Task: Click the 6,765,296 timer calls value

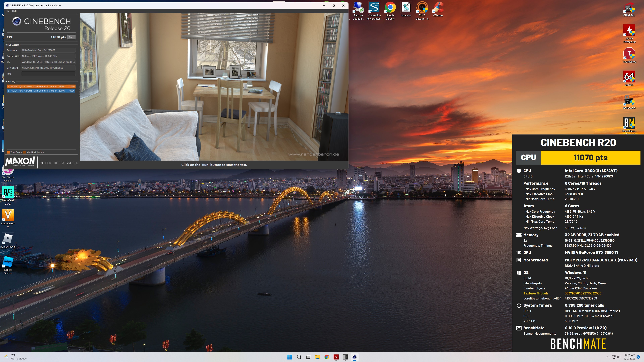Action: coord(584,305)
